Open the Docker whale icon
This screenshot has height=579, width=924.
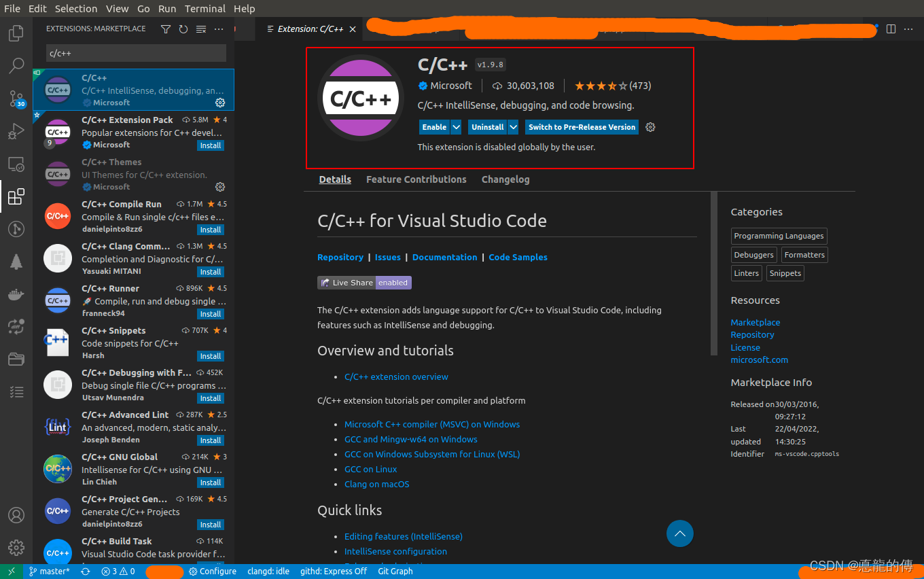coord(16,294)
